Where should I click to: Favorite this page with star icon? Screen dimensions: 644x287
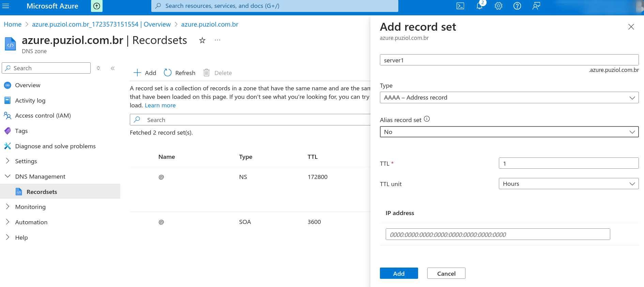(202, 40)
